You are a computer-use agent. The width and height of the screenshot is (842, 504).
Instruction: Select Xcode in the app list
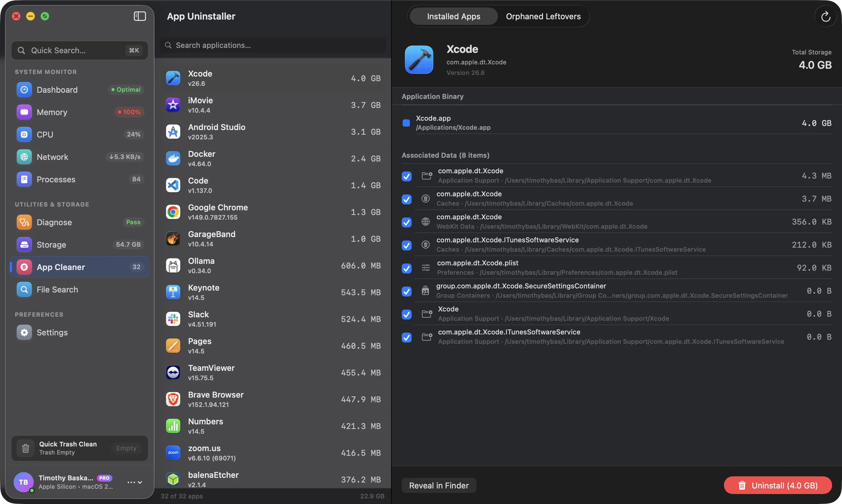(273, 78)
